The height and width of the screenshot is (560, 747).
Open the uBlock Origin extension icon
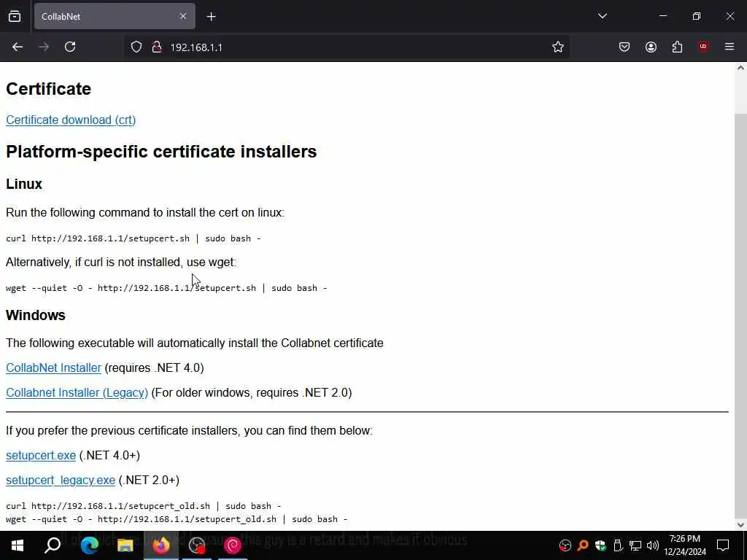tap(703, 47)
